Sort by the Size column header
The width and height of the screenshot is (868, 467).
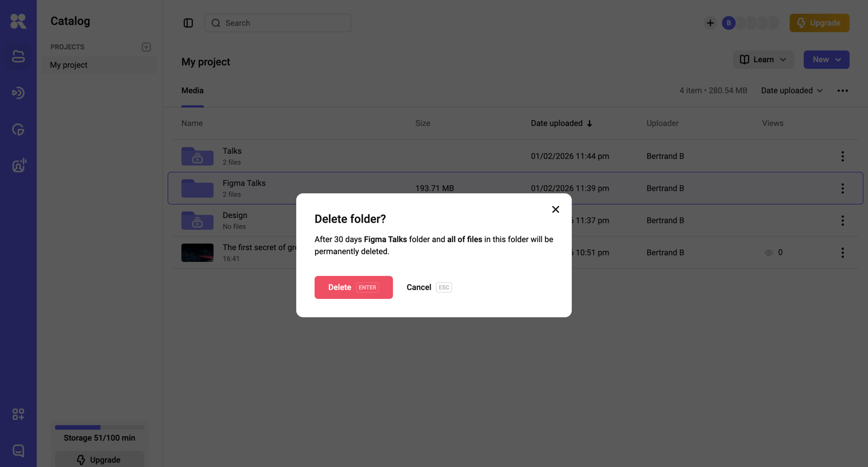[423, 123]
